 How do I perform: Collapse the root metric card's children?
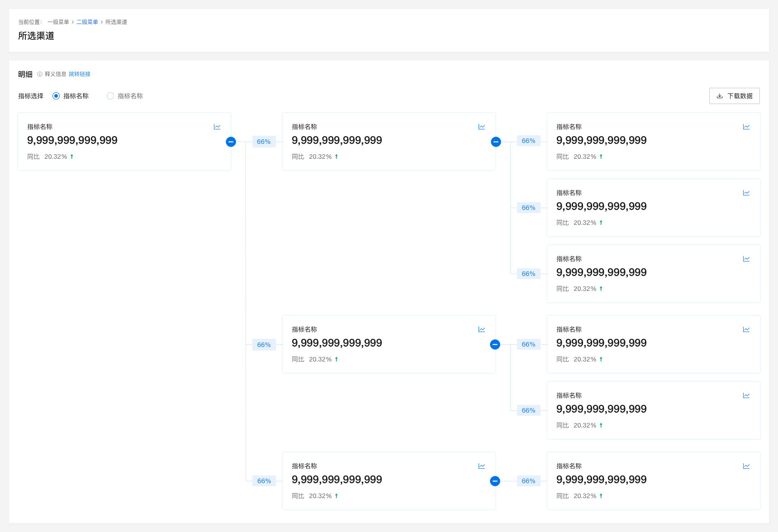[x=231, y=142]
